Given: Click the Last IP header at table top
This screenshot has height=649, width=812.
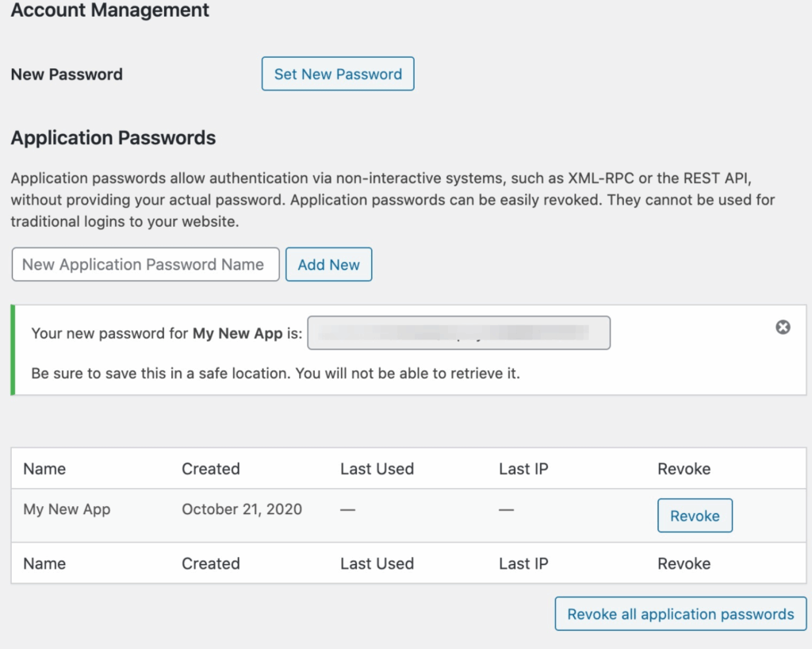Looking at the screenshot, I should click(x=523, y=469).
